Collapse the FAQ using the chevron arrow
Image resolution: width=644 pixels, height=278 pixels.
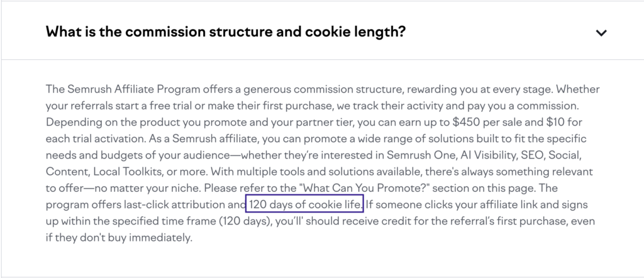(601, 33)
